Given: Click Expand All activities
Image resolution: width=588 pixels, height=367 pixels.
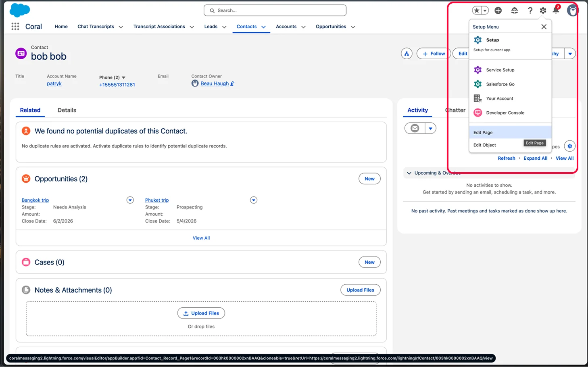Looking at the screenshot, I should (x=535, y=158).
